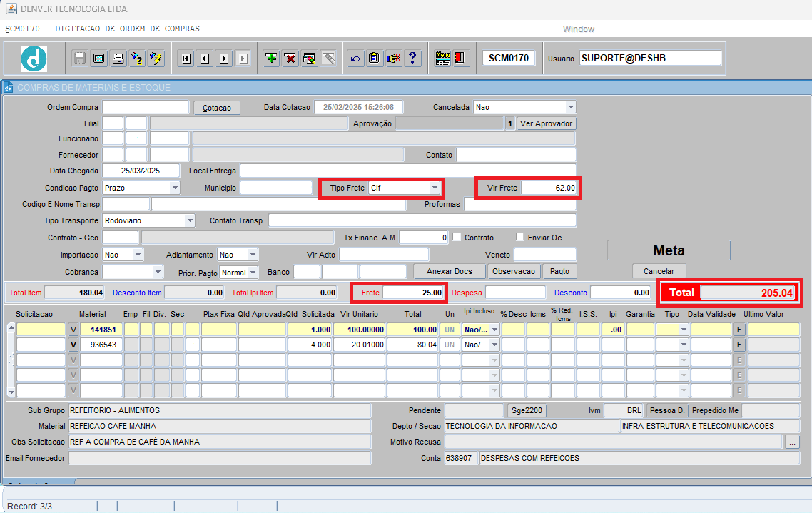Click the 'Record: 3/3' status text

click(29, 507)
